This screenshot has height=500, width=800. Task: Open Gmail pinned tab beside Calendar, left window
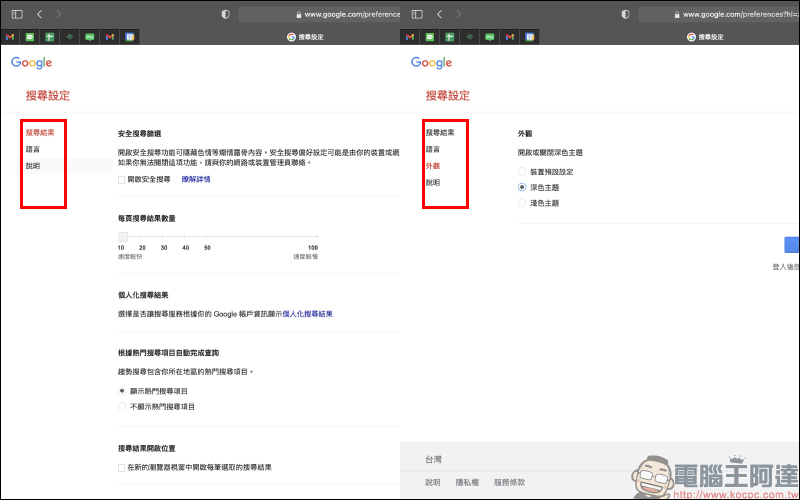(x=110, y=37)
